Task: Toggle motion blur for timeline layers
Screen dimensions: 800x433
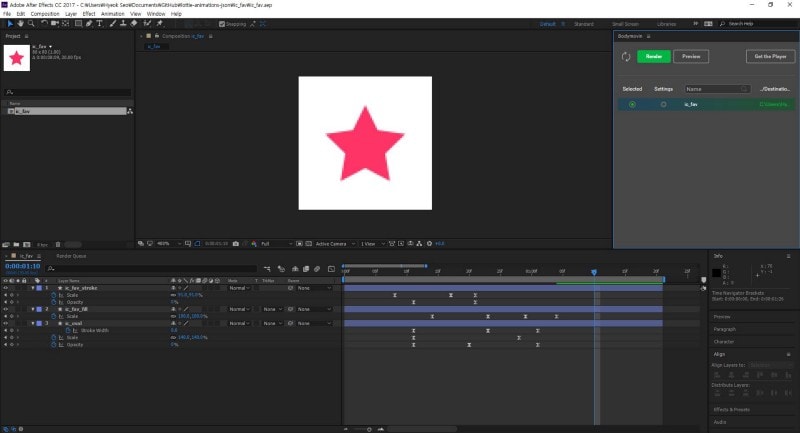Action: click(x=317, y=269)
